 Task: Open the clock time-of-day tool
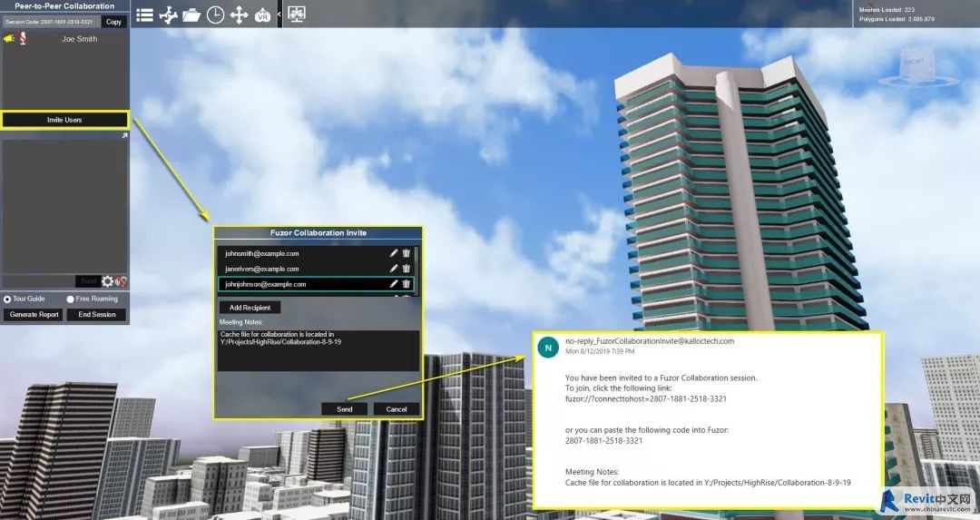click(x=215, y=15)
